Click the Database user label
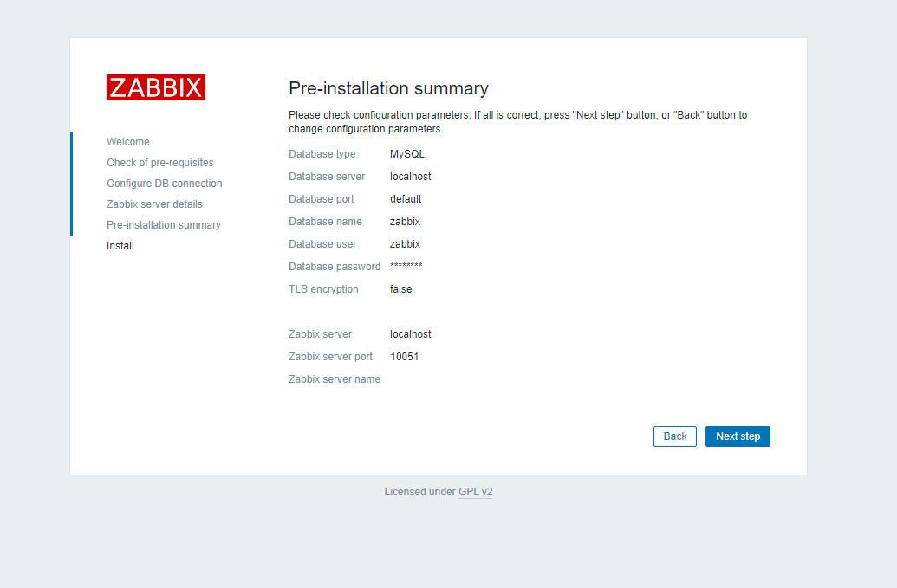 click(x=322, y=244)
